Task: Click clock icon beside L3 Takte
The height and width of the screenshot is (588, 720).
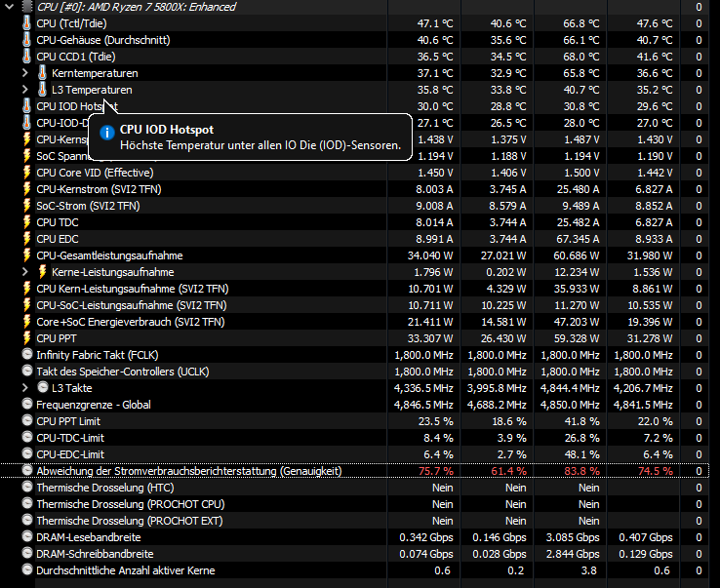Action: [x=43, y=387]
